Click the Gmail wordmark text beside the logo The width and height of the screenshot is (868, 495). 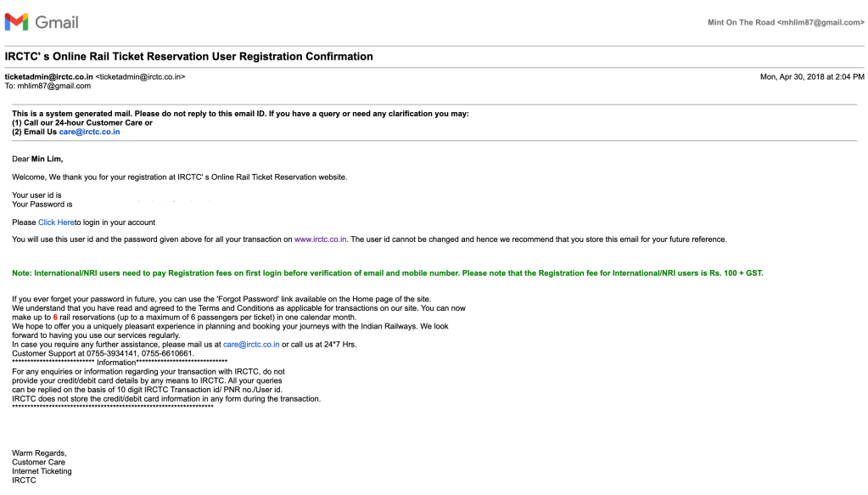pos(56,22)
